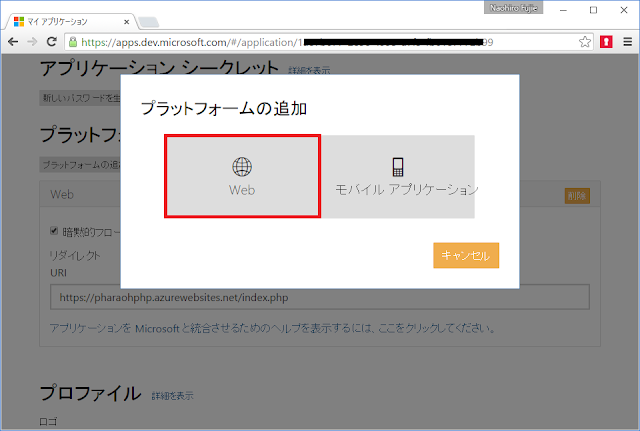The height and width of the screenshot is (431, 640).
Task: Click the プロファイル section heading
Action: click(x=91, y=393)
